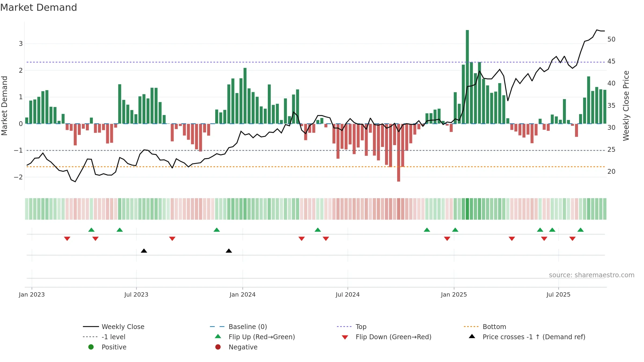Click the tallest green demand bar above 3
This screenshot has height=362, width=644.
tap(467, 77)
